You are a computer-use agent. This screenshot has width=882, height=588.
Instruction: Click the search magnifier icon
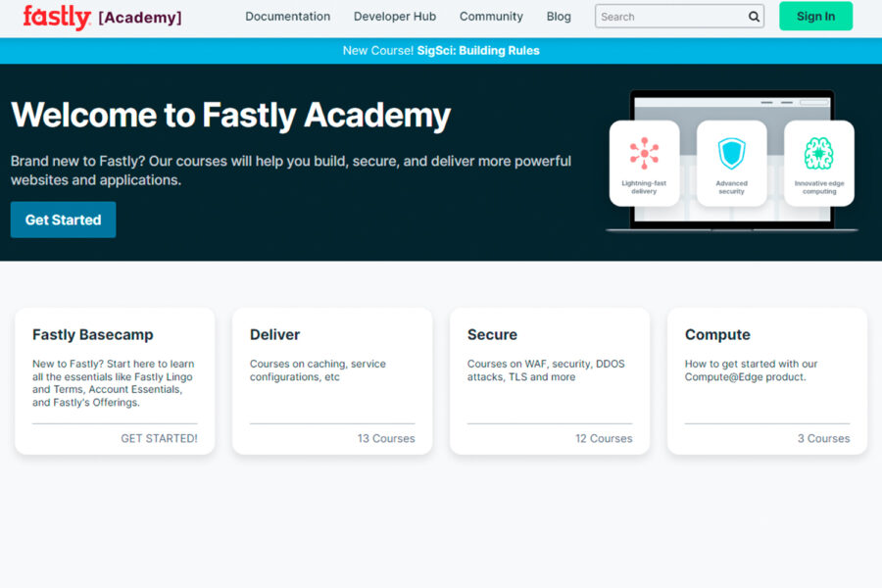point(754,17)
